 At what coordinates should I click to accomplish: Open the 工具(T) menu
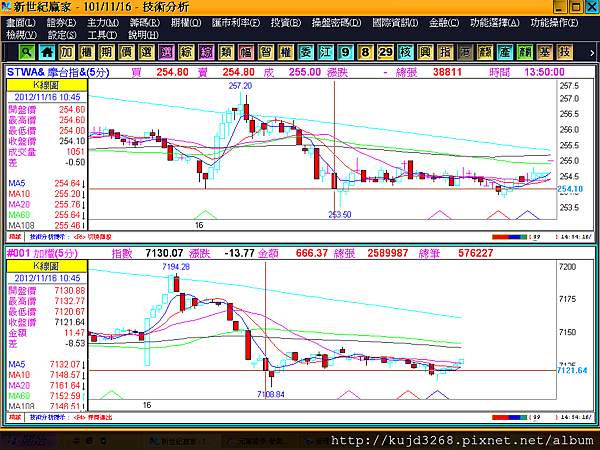(102, 35)
